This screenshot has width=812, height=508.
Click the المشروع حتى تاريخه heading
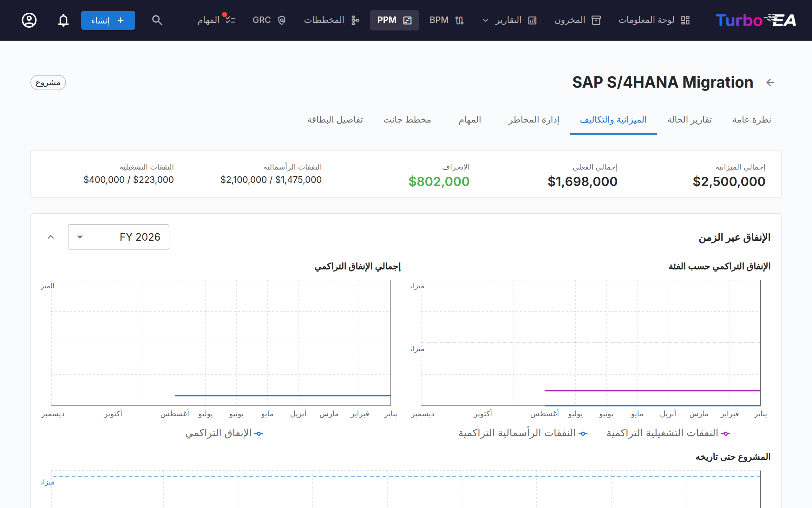(x=733, y=457)
